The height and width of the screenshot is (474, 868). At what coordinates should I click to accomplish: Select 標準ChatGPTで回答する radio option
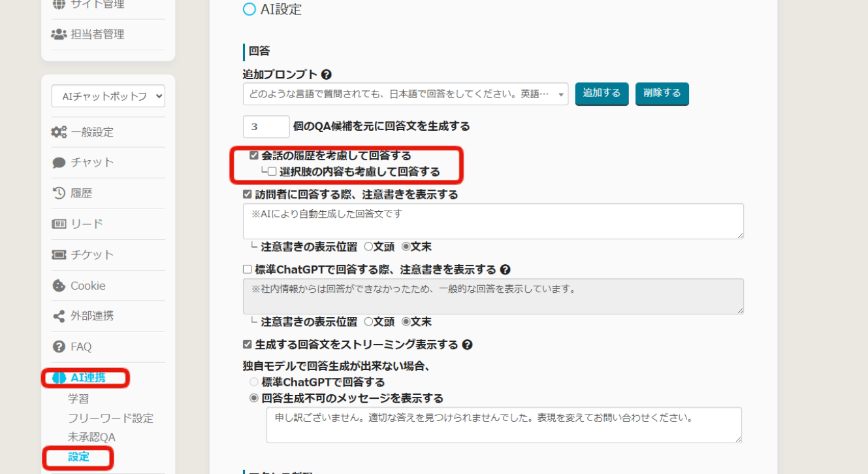pos(254,382)
